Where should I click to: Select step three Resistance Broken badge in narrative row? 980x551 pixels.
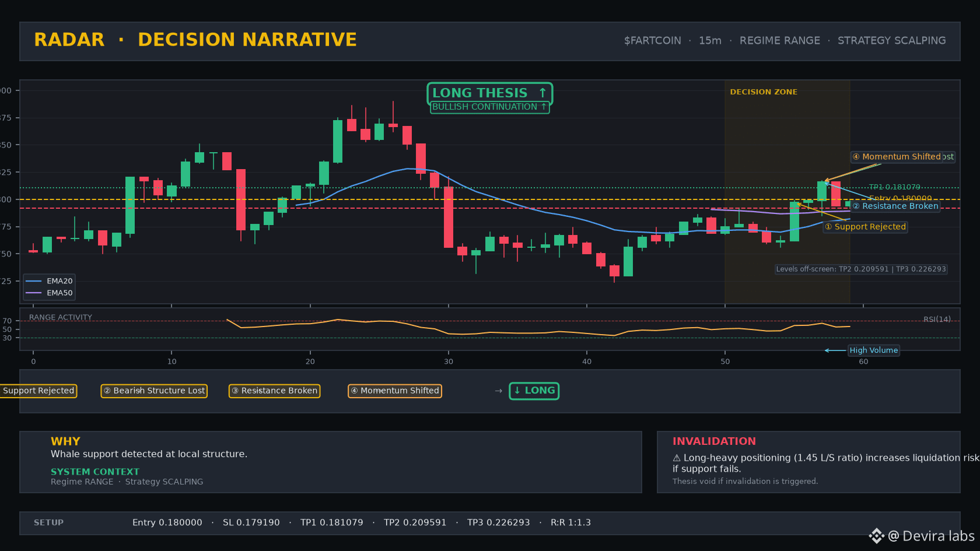[274, 391]
